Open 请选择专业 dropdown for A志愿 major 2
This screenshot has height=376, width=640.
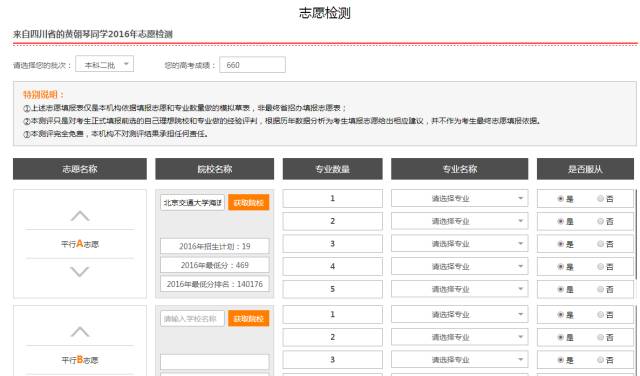[x=460, y=221]
